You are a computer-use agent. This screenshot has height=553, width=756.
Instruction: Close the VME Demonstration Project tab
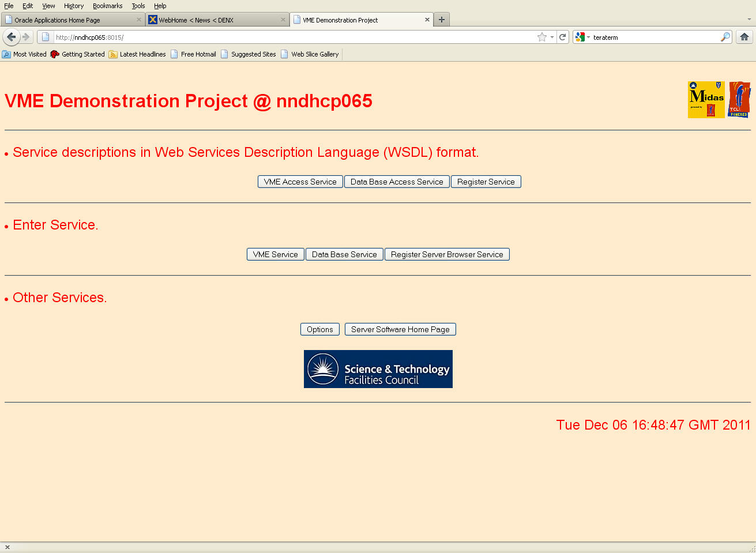coord(427,20)
